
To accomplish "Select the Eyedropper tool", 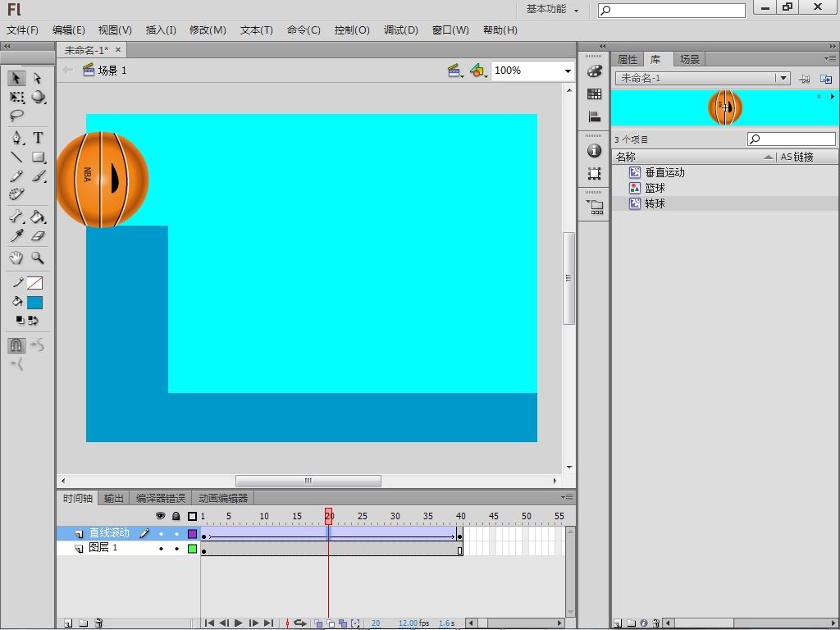I will click(x=16, y=235).
